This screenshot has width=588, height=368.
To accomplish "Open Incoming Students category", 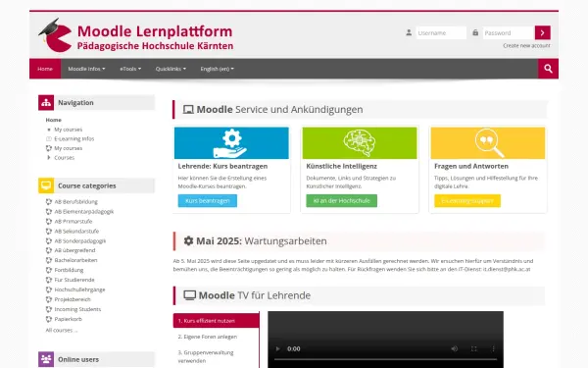I will [77, 309].
